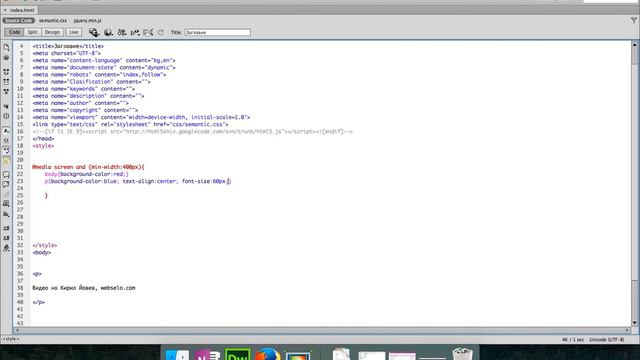The image size is (640, 360).
Task: Click the vertical scrollbar up arrow
Action: pyautogui.click(x=635, y=45)
